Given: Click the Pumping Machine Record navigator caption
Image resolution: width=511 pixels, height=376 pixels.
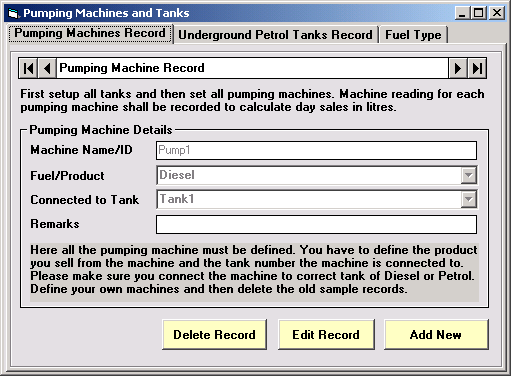Looking at the screenshot, I should (252, 68).
